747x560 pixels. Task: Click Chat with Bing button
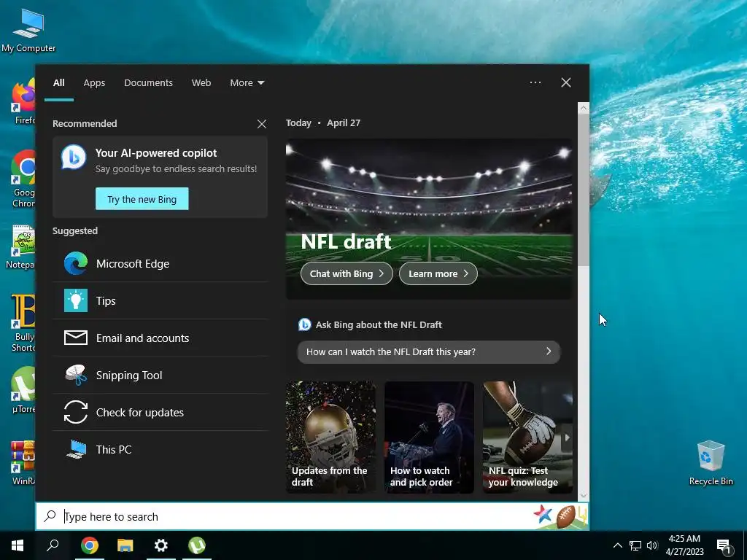(347, 273)
